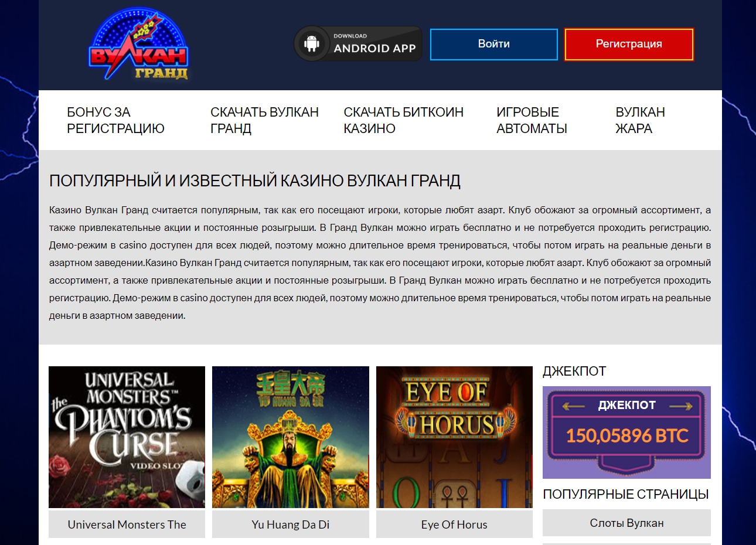The height and width of the screenshot is (545, 756).
Task: Click the Войти login button
Action: click(493, 44)
